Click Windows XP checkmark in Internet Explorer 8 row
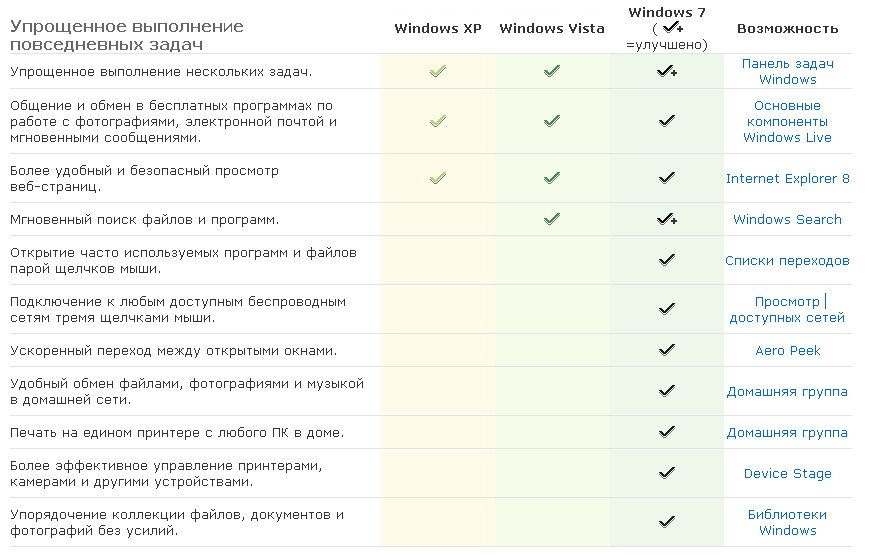Screen dimensions: 872x555 tap(437, 178)
